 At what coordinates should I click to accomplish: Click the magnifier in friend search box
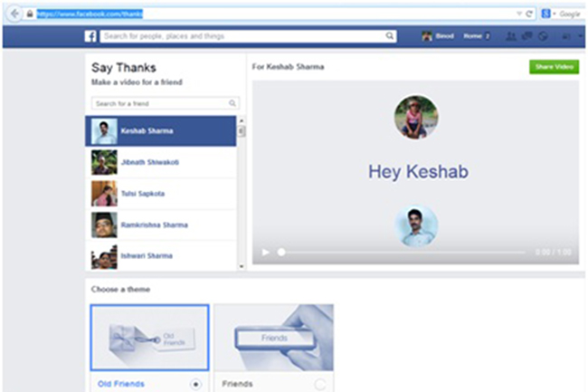(232, 103)
